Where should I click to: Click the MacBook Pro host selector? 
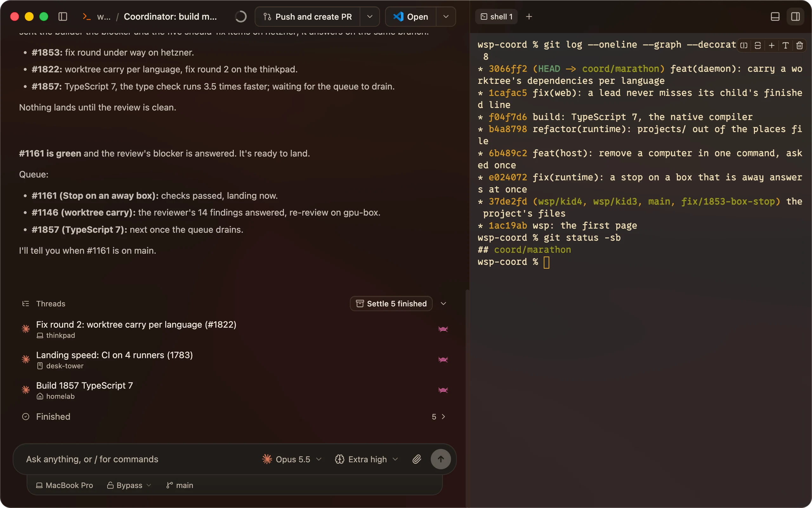[x=64, y=485]
